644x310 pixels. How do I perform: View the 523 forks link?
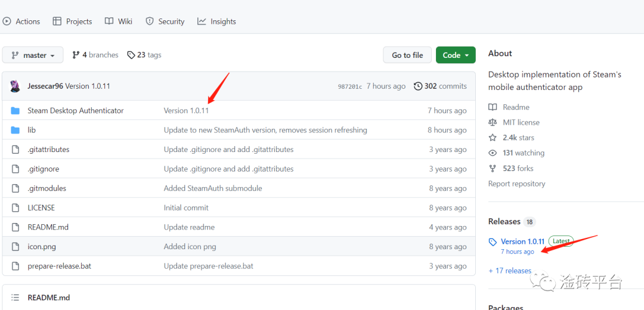pyautogui.click(x=518, y=168)
